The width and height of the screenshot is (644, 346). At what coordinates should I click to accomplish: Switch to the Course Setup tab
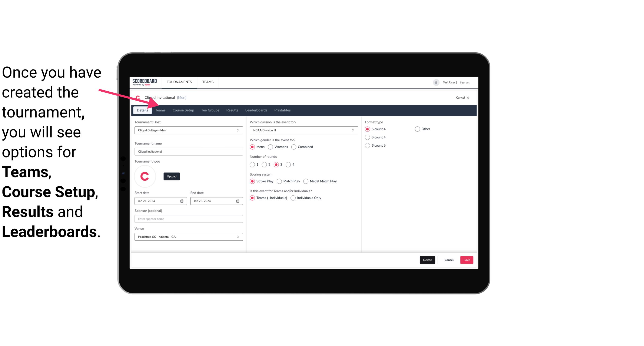183,110
